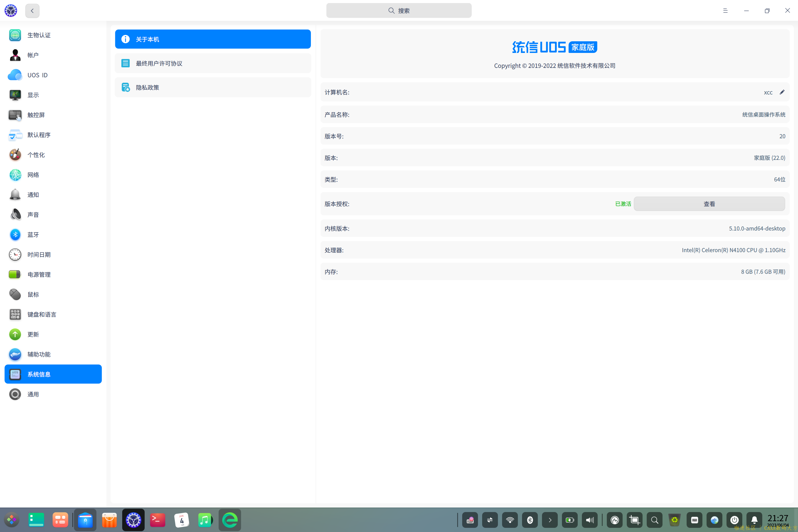This screenshot has width=798, height=532.
Task: Open 个性化 personalization settings
Action: click(53, 155)
